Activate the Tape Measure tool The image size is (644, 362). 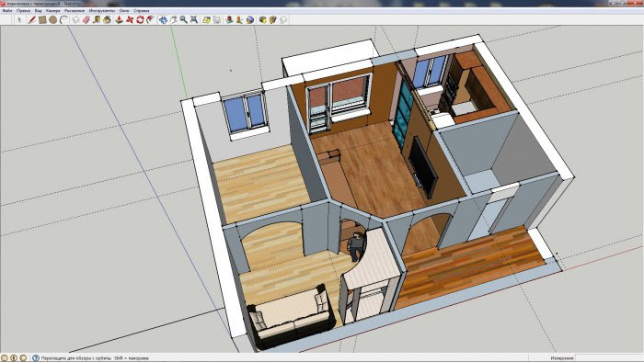(x=97, y=19)
